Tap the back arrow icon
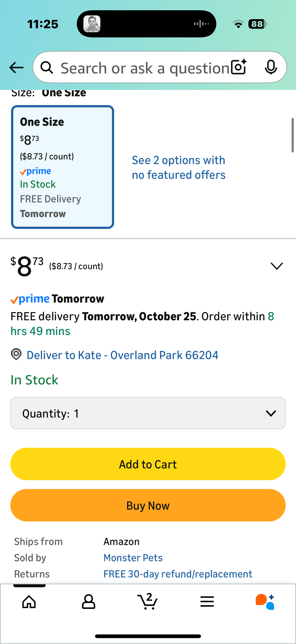The width and height of the screenshot is (296, 644). [16, 68]
